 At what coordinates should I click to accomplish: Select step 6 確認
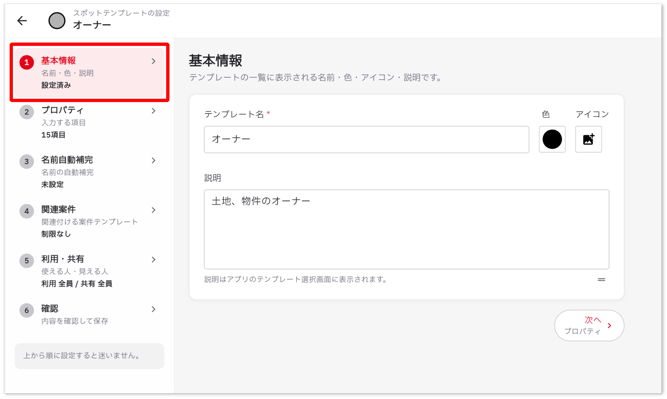(x=89, y=315)
